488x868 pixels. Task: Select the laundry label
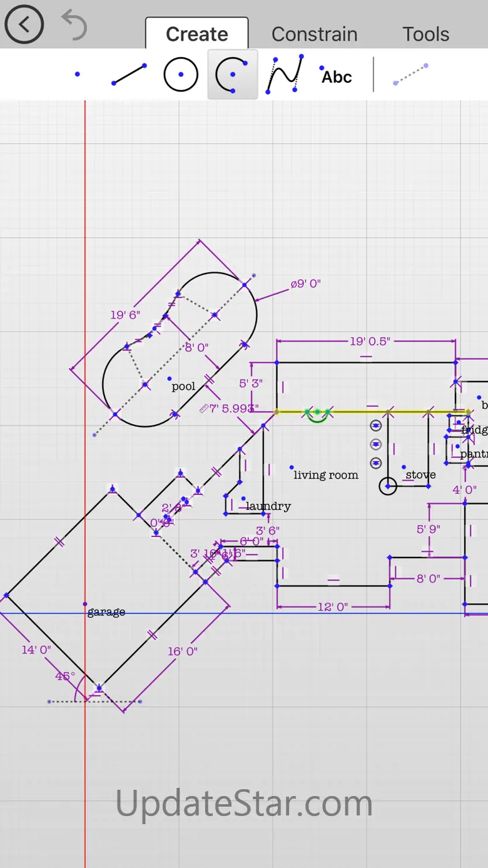coord(268,506)
